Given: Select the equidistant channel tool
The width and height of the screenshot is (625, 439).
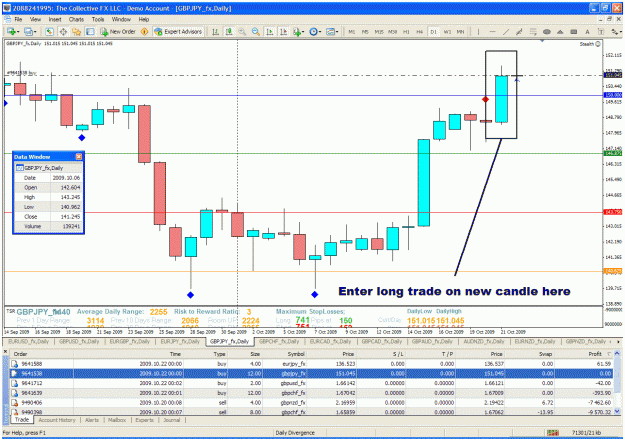Looking at the screenshot, I should click(519, 31).
